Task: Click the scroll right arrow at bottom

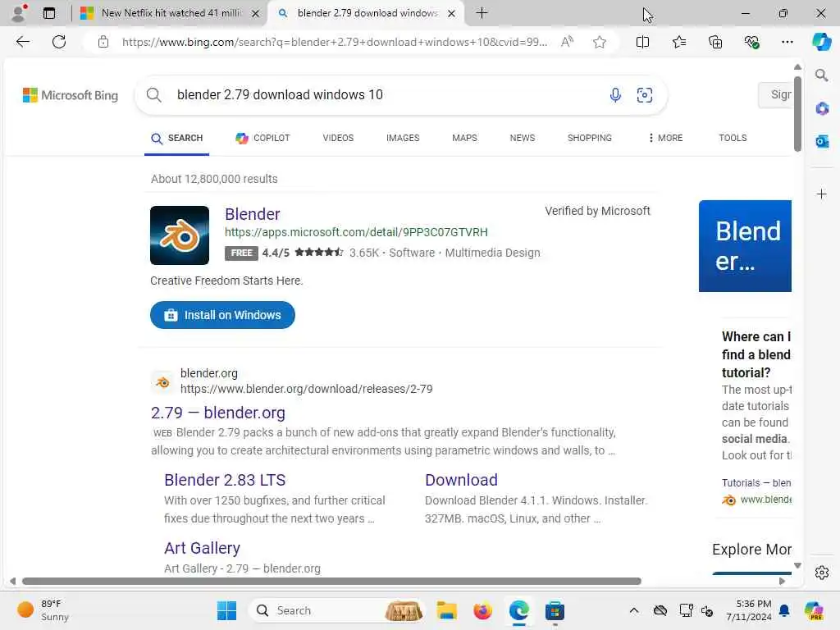Action: 782,582
